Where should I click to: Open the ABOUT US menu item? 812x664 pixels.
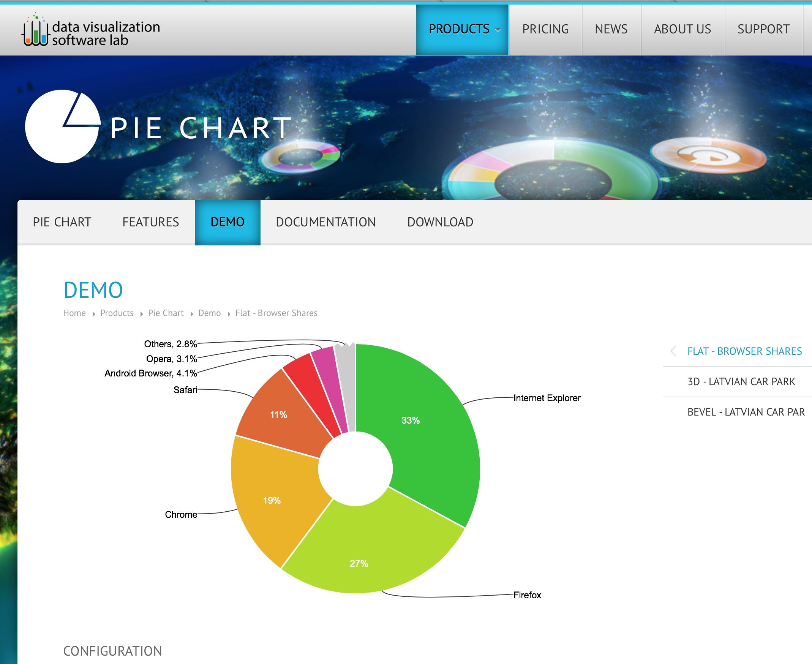pyautogui.click(x=682, y=29)
